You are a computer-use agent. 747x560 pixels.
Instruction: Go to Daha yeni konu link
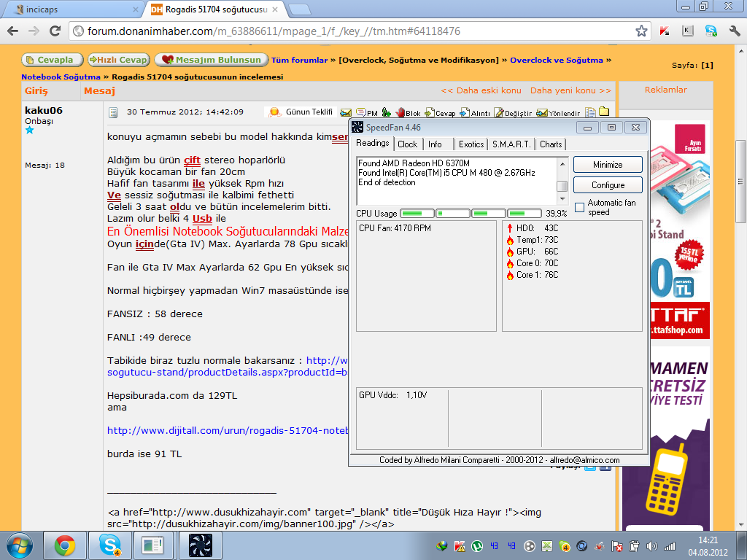pos(570,90)
